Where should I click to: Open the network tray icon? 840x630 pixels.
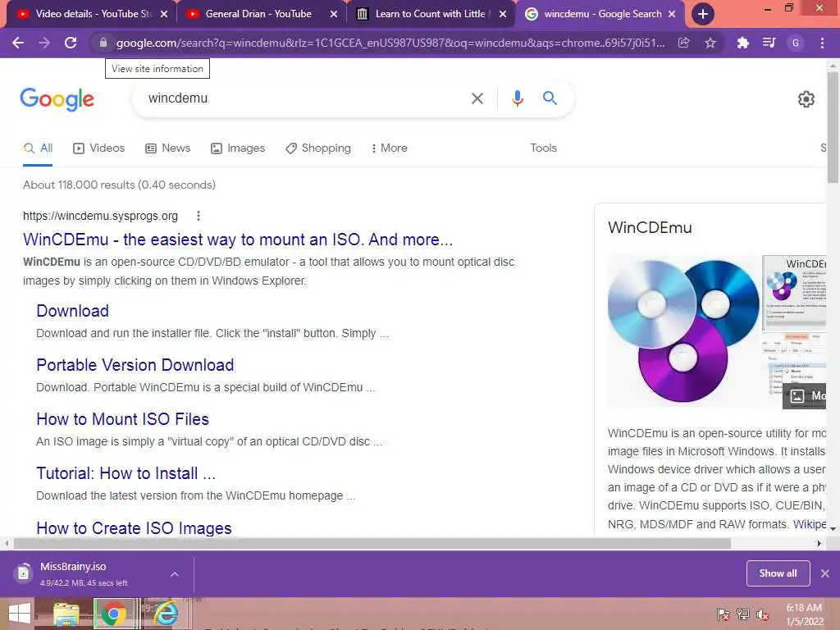coord(742,614)
